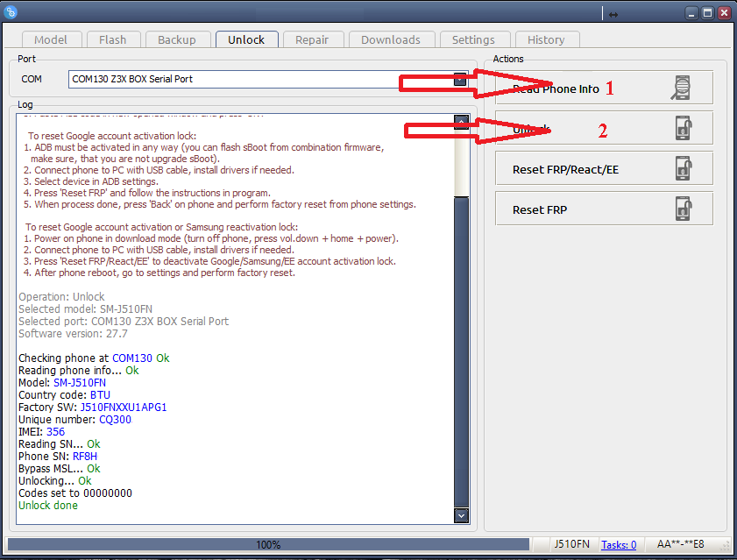The height and width of the screenshot is (560, 737).
Task: Click 'Selected port: COM130 Z3X BOX Serial Port' line
Action: click(124, 322)
